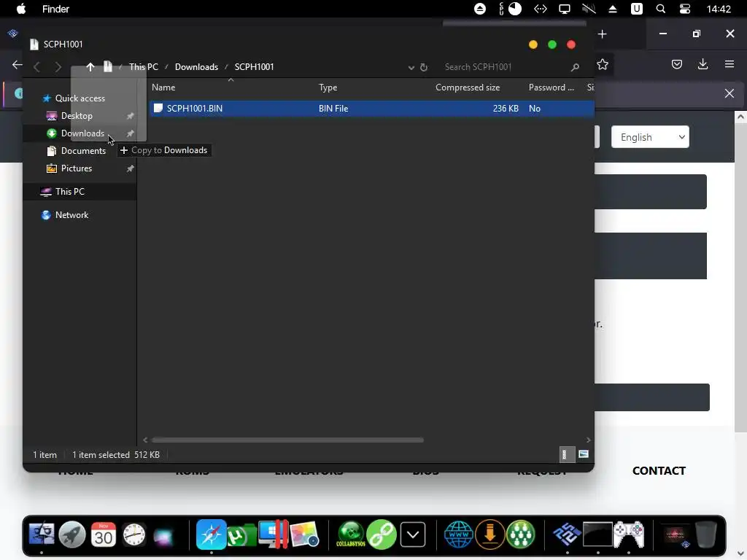Image resolution: width=747 pixels, height=560 pixels.
Task: Open browser hamburger application menu
Action: pyautogui.click(x=729, y=64)
